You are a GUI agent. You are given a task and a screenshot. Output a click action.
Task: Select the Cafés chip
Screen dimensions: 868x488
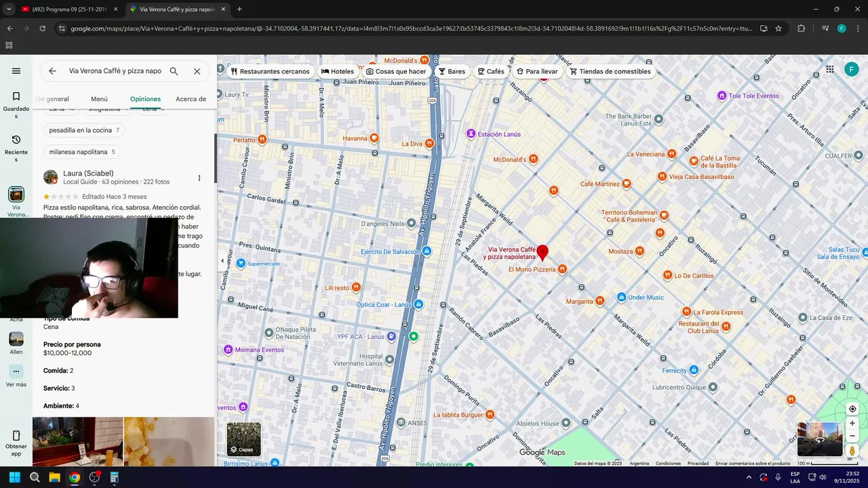(x=491, y=71)
